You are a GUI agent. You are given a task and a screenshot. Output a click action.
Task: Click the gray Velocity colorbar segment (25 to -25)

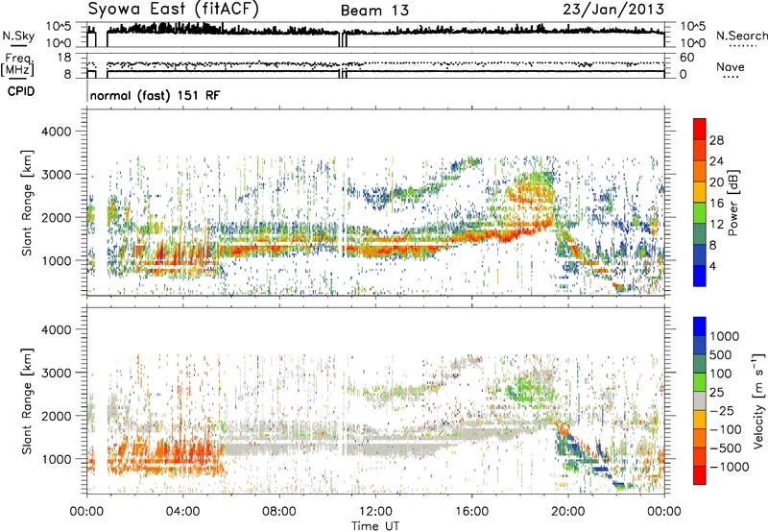[700, 400]
